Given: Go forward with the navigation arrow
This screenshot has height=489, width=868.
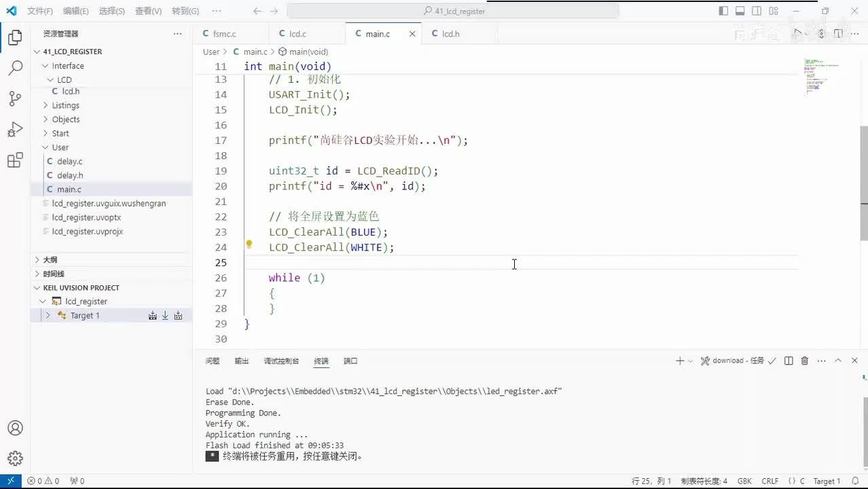Looking at the screenshot, I should (274, 11).
